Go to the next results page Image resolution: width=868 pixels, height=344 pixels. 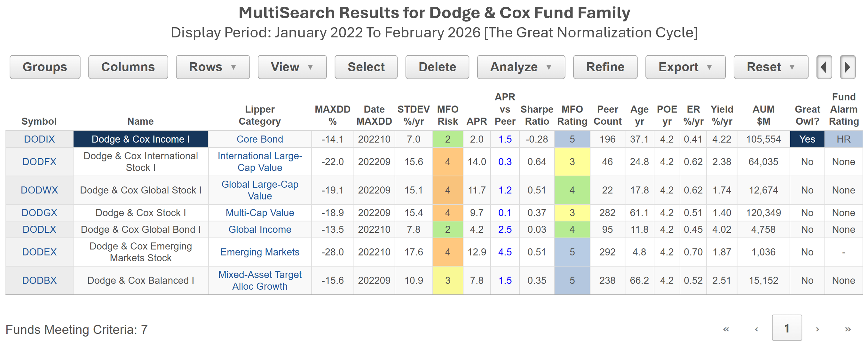click(x=817, y=329)
